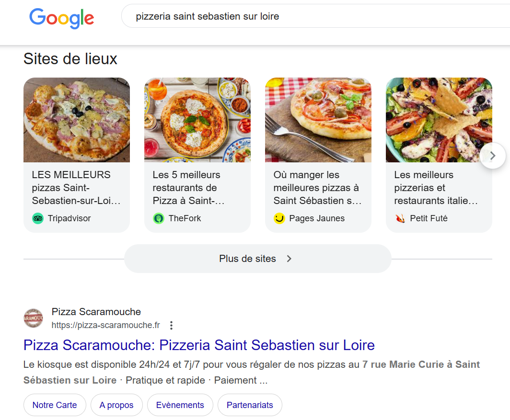The width and height of the screenshot is (510, 420).
Task: Open the Notre Carte sitelink
Action: click(55, 405)
